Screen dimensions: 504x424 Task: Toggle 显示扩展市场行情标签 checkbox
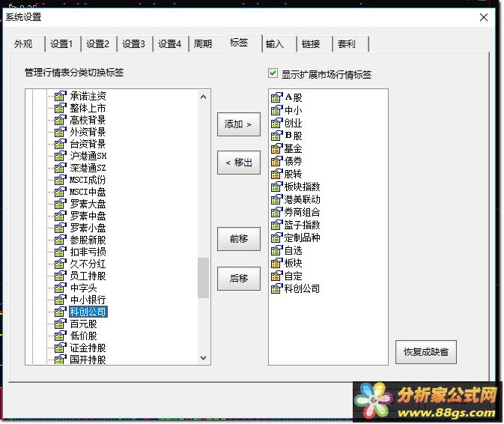[x=273, y=73]
